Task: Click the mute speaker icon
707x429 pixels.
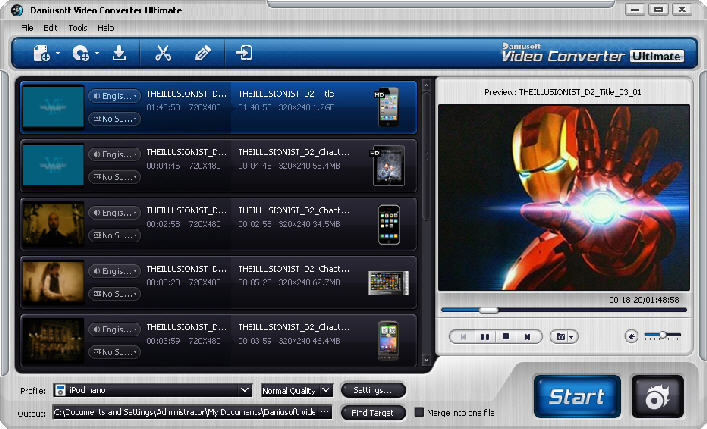Action: point(631,336)
